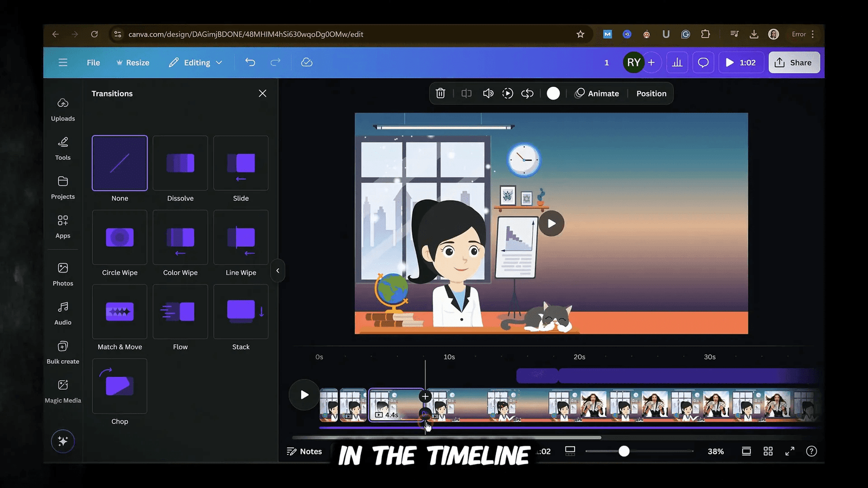The height and width of the screenshot is (488, 868).
Task: Open the Position panel
Action: (651, 93)
